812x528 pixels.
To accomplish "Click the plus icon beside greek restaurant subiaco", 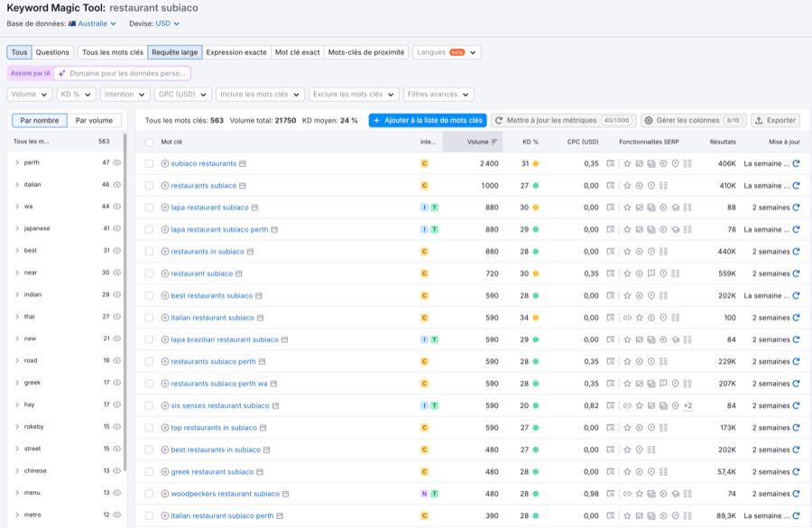I will tap(165, 472).
